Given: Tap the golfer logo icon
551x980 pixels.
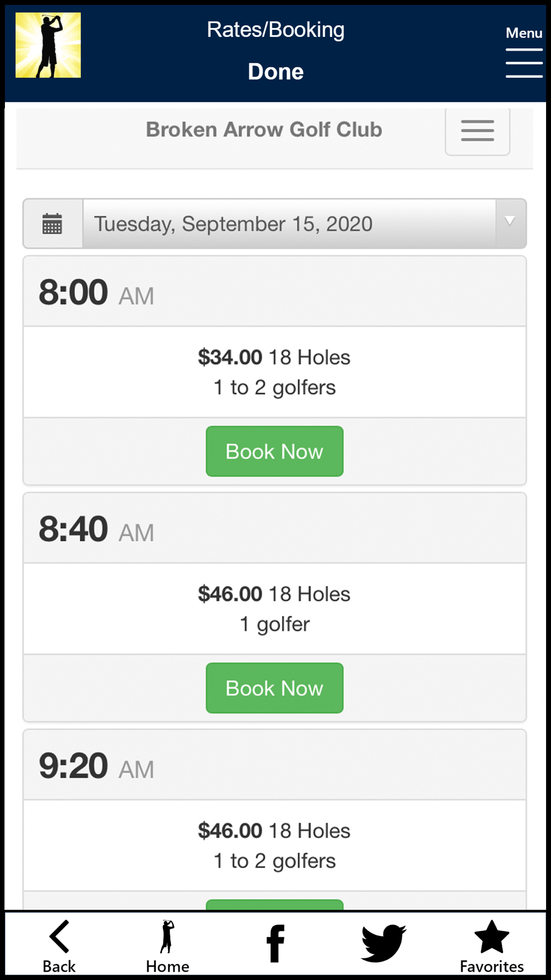Looking at the screenshot, I should point(48,45).
